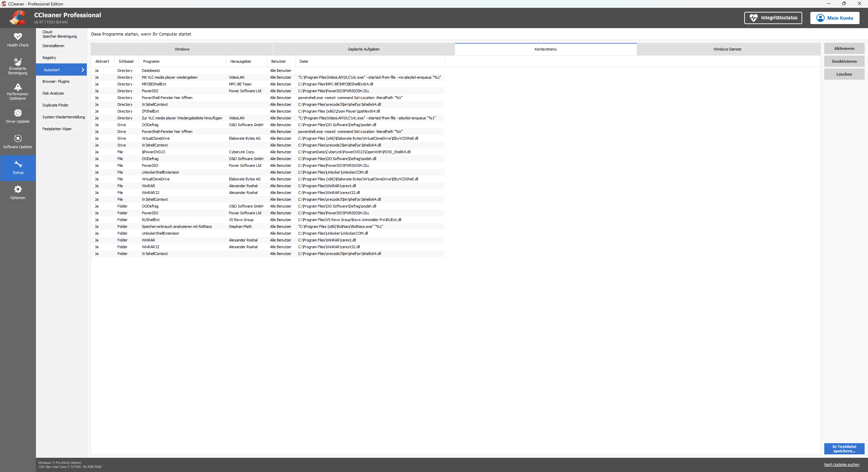Select Registry in the Extras menu
868x472 pixels.
point(49,57)
